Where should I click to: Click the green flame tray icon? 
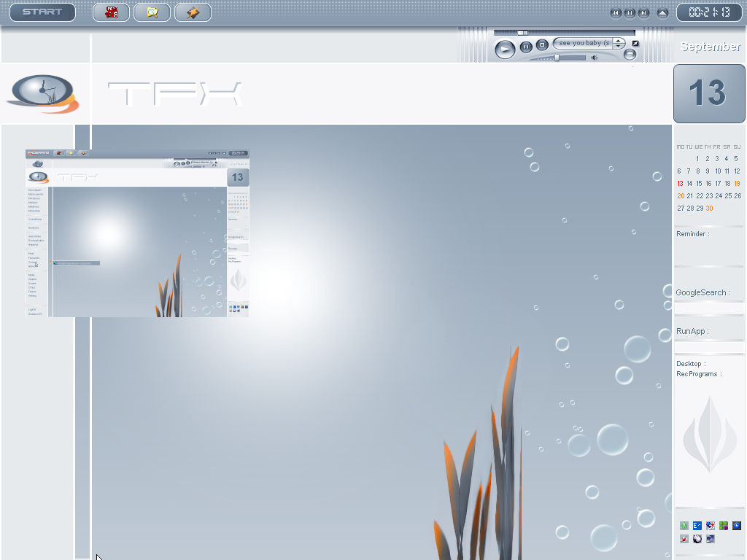(684, 526)
